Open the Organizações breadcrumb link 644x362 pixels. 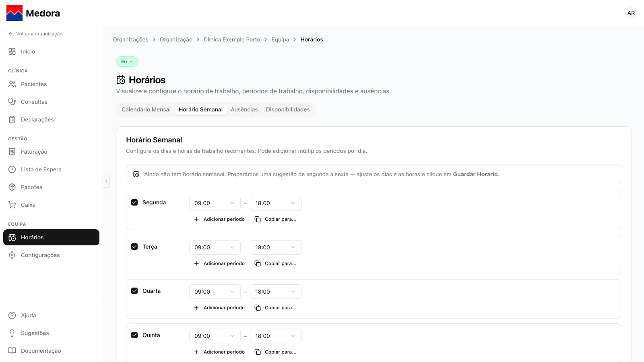(x=130, y=39)
